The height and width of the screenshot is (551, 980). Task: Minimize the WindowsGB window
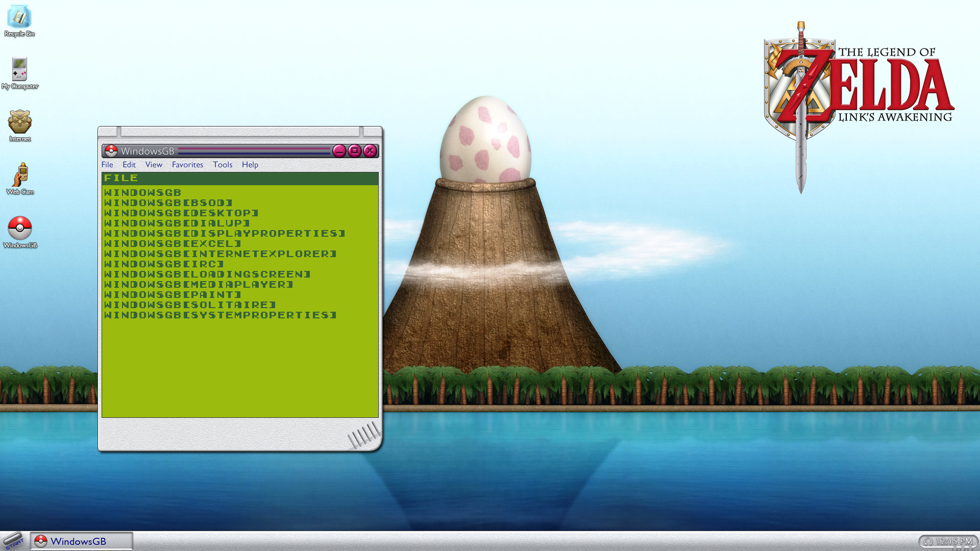339,151
